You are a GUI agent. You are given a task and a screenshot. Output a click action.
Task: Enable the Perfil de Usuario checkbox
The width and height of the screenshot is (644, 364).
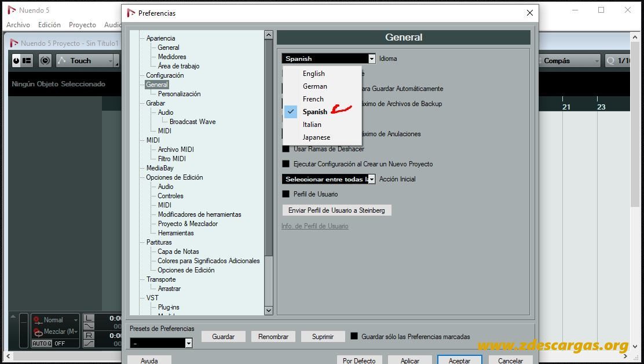[286, 194]
